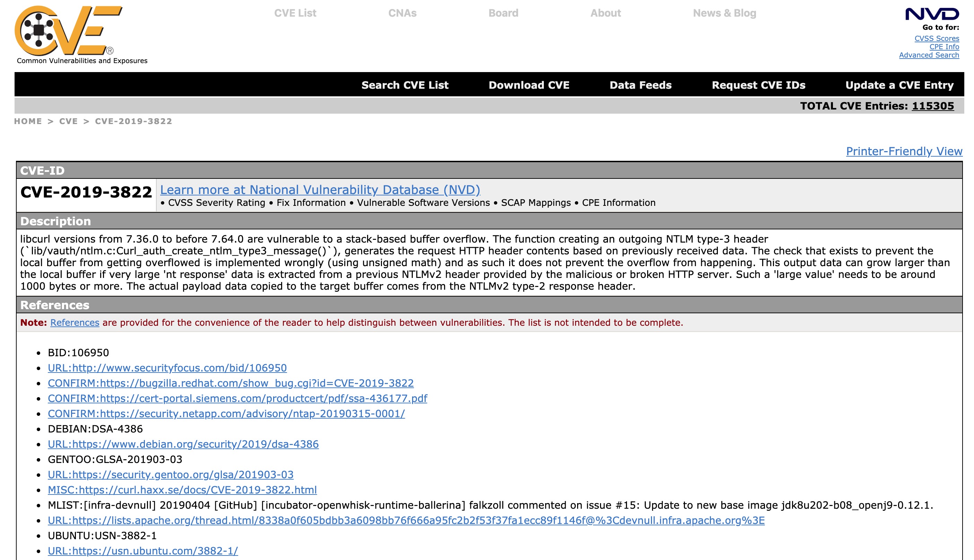Open the Printer-Friendly View link
The width and height of the screenshot is (974, 560).
[x=904, y=151]
